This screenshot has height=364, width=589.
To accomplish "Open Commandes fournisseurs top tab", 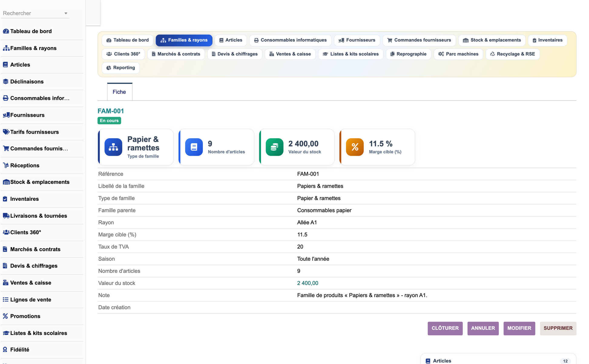I will click(x=419, y=40).
